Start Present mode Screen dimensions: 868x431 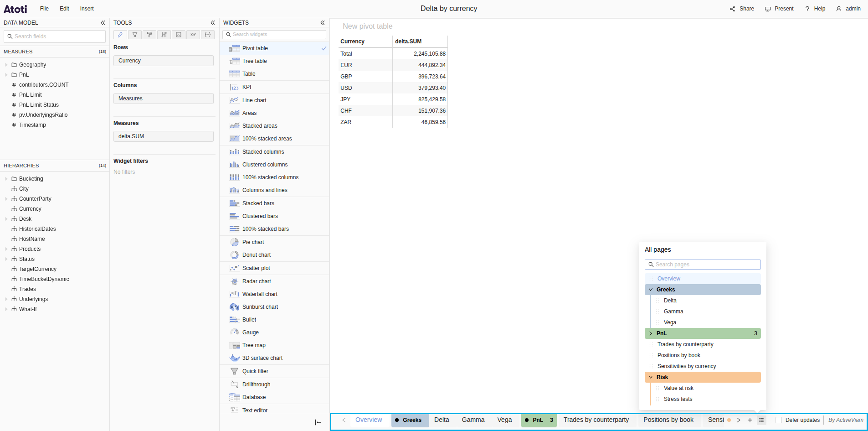[x=779, y=9]
